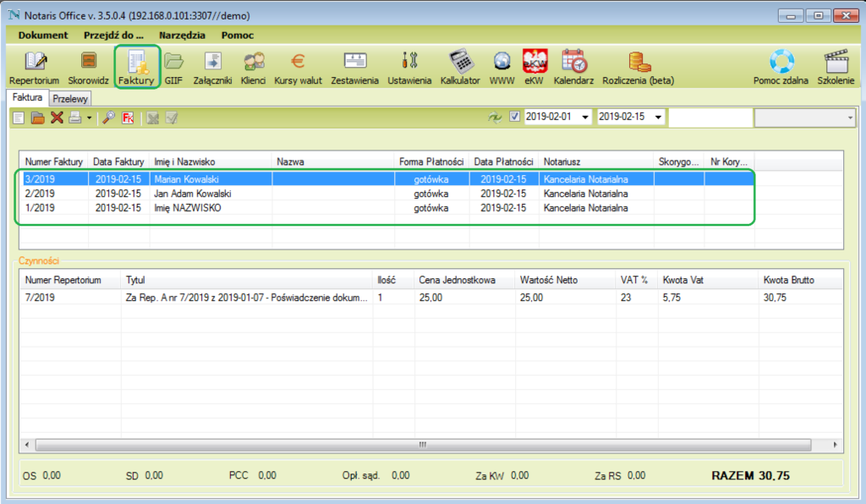Create a new invoice document
This screenshot has height=504, width=866.
[19, 118]
